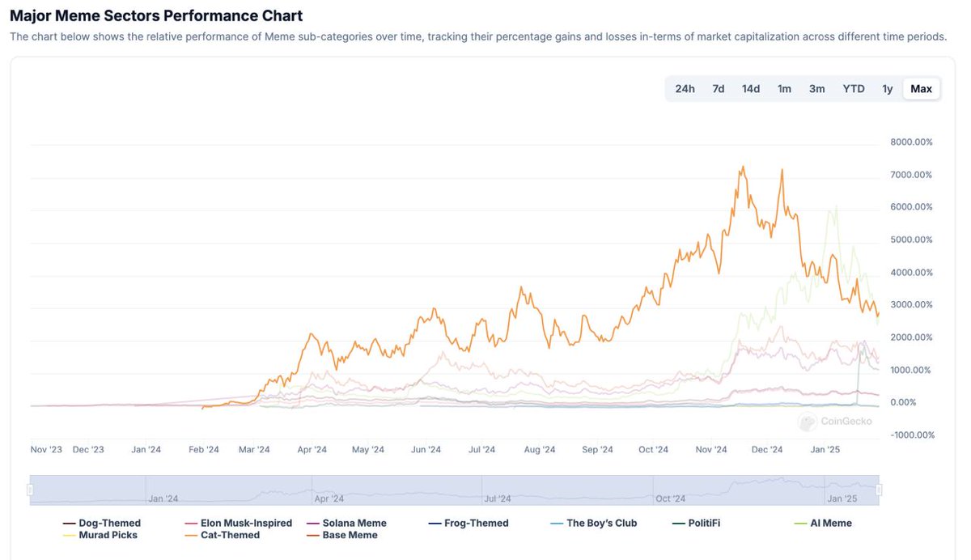Toggle the Cat-Themed legend series

coord(223,535)
